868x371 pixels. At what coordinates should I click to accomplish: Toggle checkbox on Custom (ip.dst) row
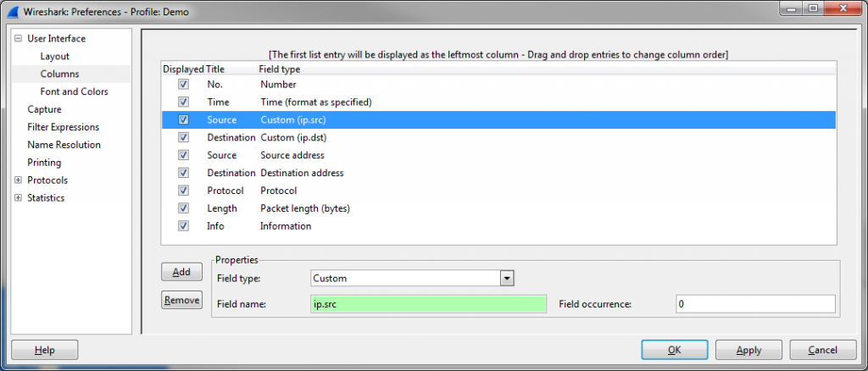(x=184, y=138)
